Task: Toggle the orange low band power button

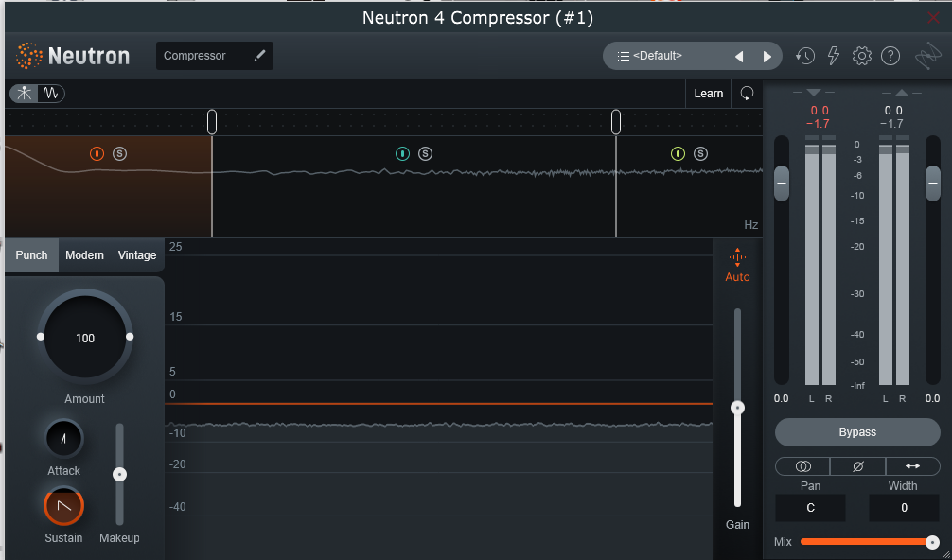Action: 97,153
